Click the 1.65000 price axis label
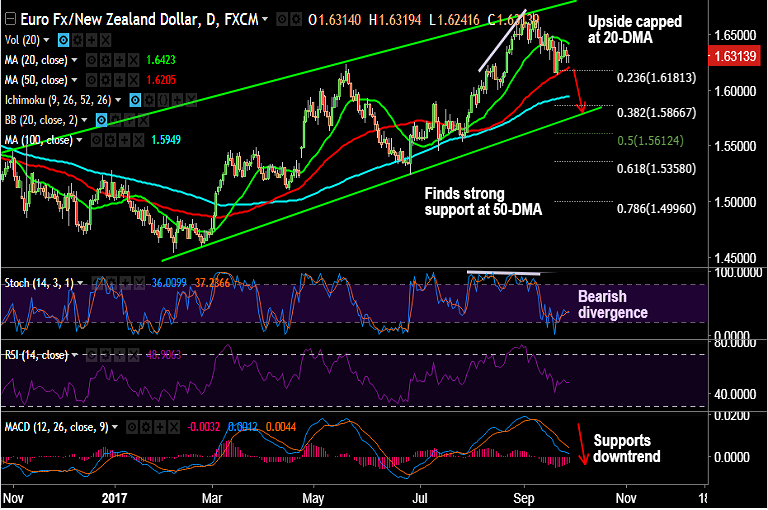This screenshot has width=768, height=510. (x=736, y=35)
